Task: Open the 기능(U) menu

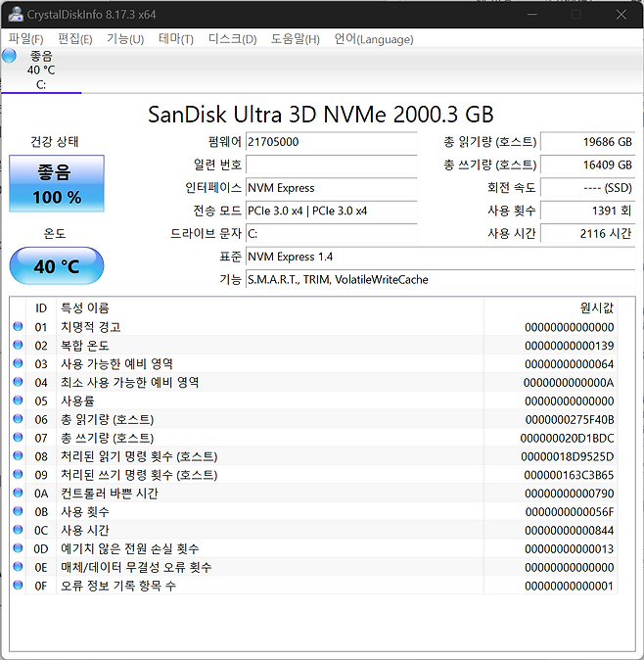Action: 124,39
